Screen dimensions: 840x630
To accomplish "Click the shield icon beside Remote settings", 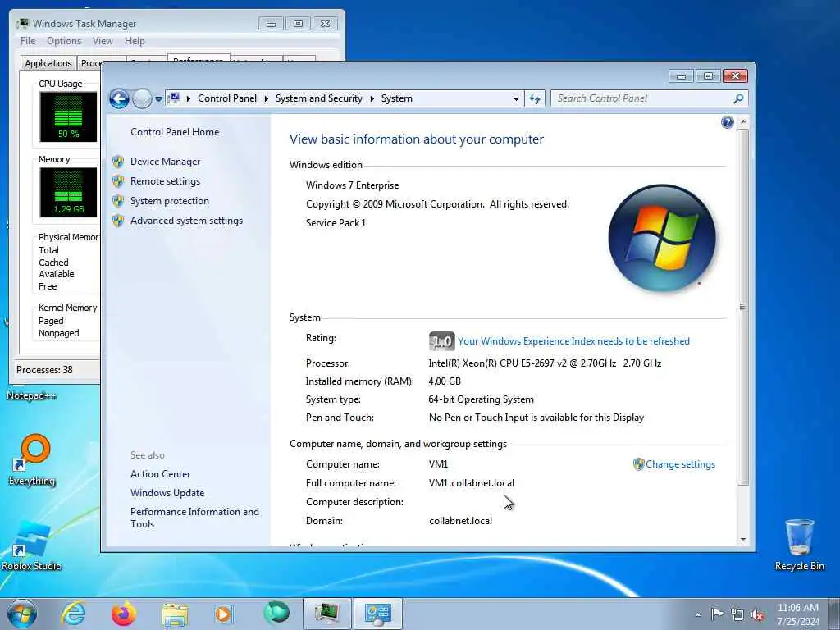I will [x=118, y=181].
